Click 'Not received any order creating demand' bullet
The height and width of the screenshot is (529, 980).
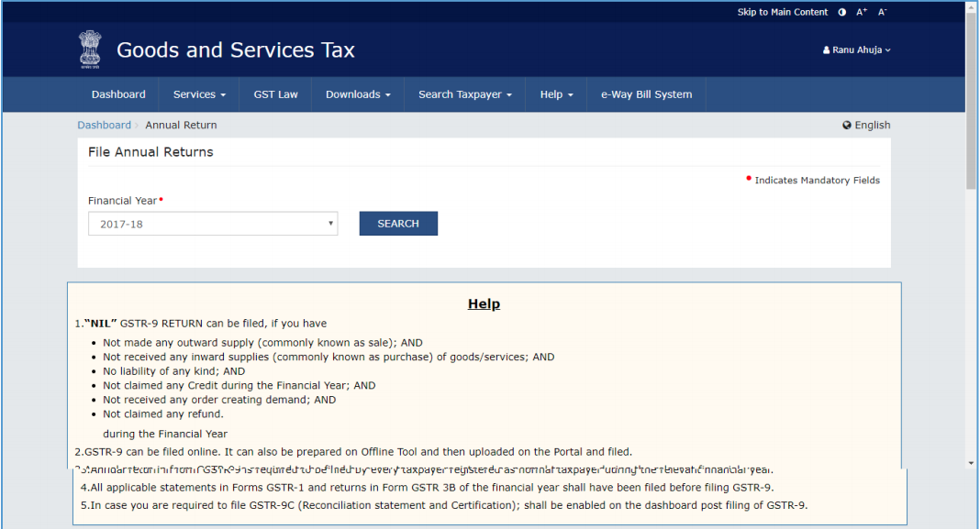(x=219, y=400)
